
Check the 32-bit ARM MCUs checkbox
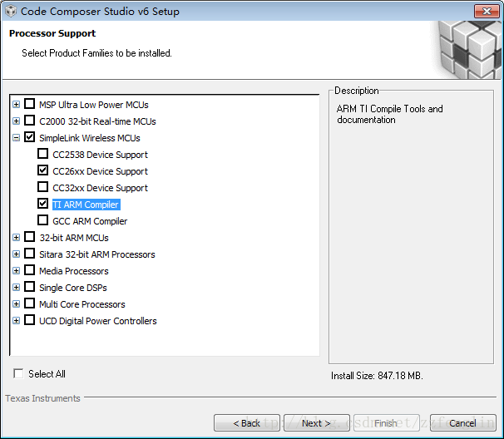(x=30, y=237)
